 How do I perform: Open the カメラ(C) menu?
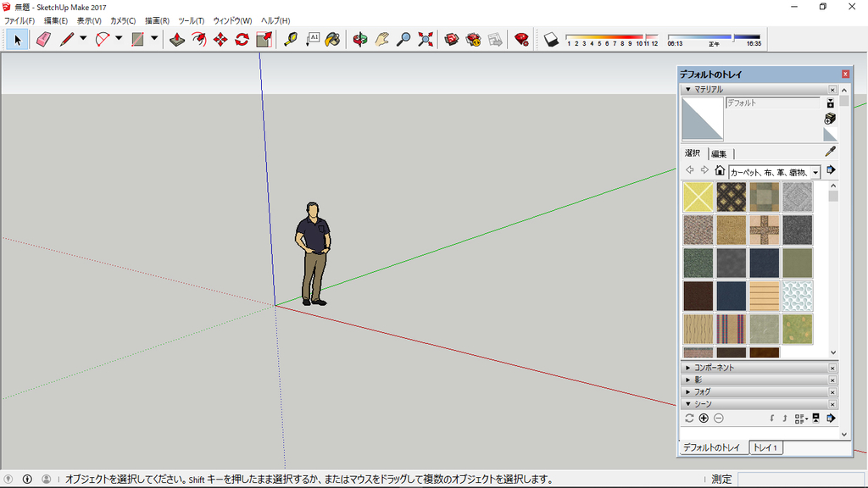[x=123, y=20]
